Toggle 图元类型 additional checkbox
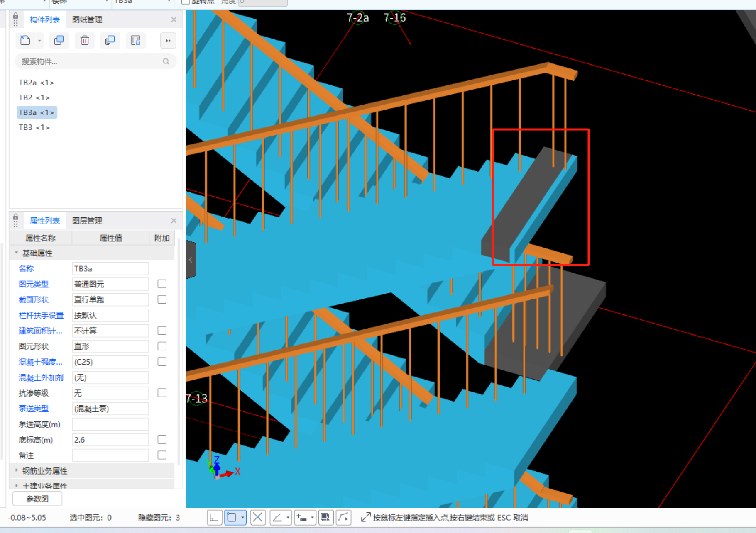Image resolution: width=756 pixels, height=533 pixels. 162,284
